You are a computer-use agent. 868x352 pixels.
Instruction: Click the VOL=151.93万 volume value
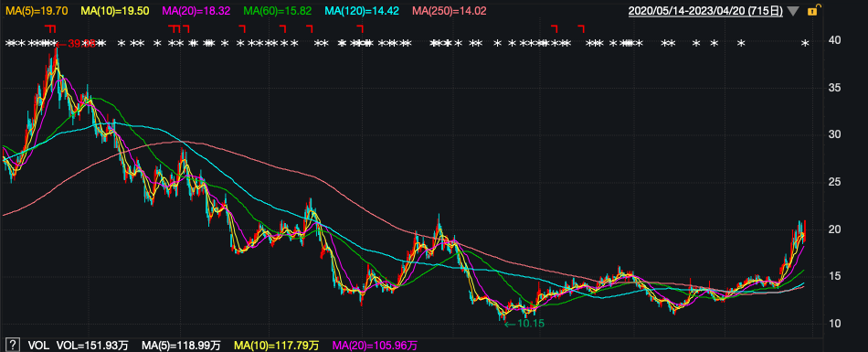coord(92,346)
